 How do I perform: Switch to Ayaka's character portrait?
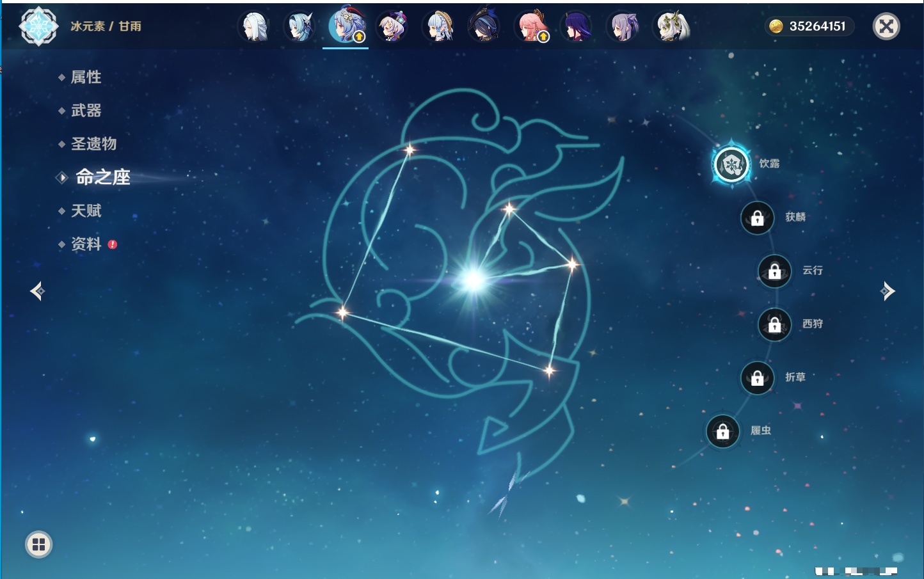coord(439,26)
